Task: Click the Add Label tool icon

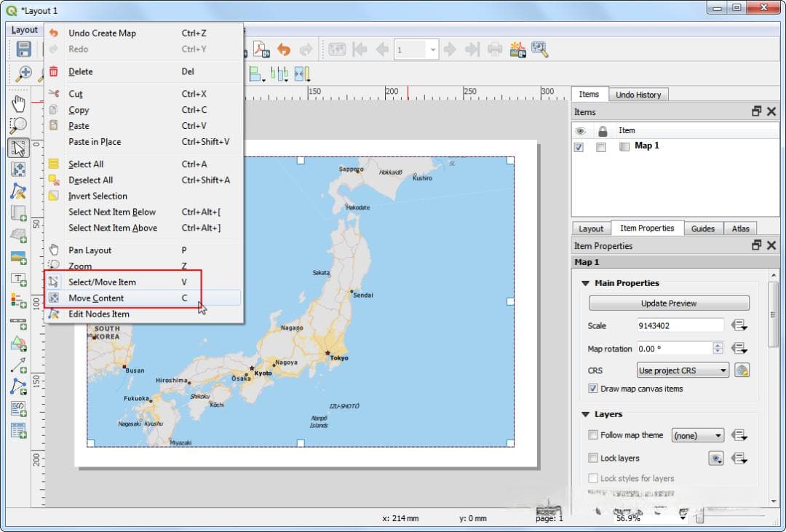Action: [18, 279]
